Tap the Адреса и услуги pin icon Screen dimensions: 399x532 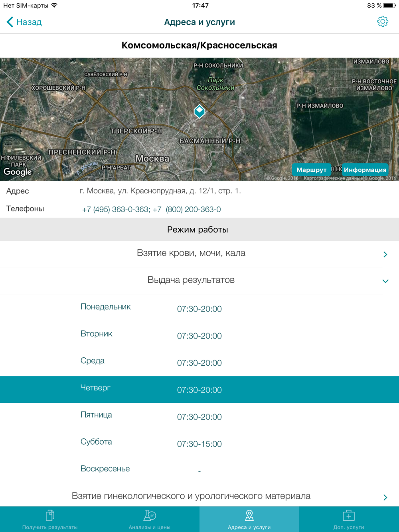(x=249, y=515)
